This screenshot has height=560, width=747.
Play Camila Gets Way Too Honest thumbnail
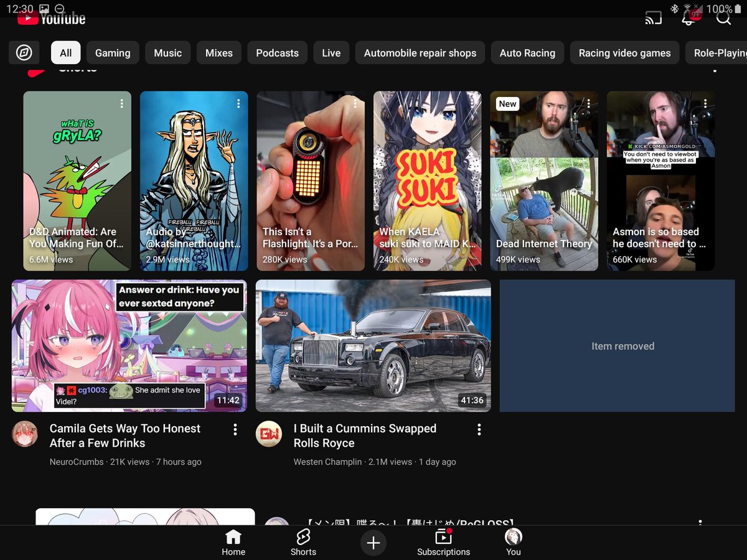click(x=129, y=346)
